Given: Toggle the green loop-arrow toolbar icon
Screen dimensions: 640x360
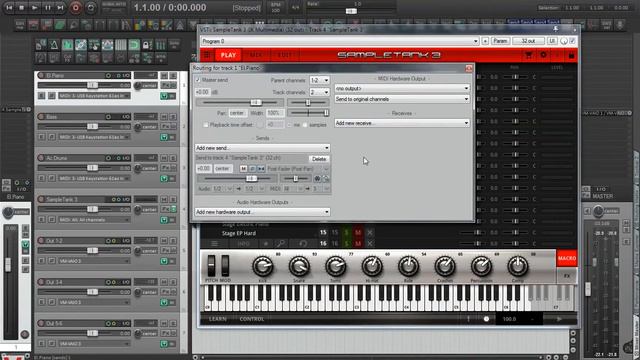Looking at the screenshot, I should point(134,44).
